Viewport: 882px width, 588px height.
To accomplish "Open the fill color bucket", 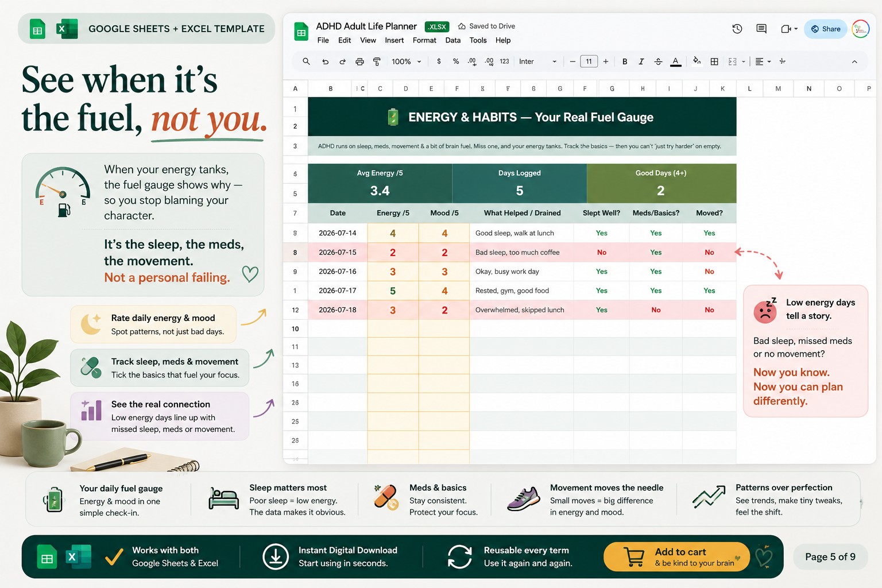I will [x=697, y=61].
